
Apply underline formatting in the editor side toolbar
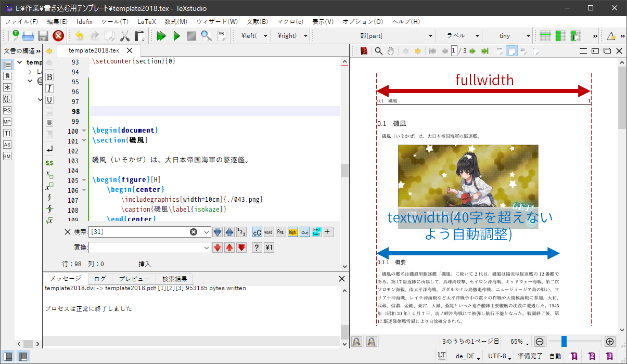click(x=49, y=100)
